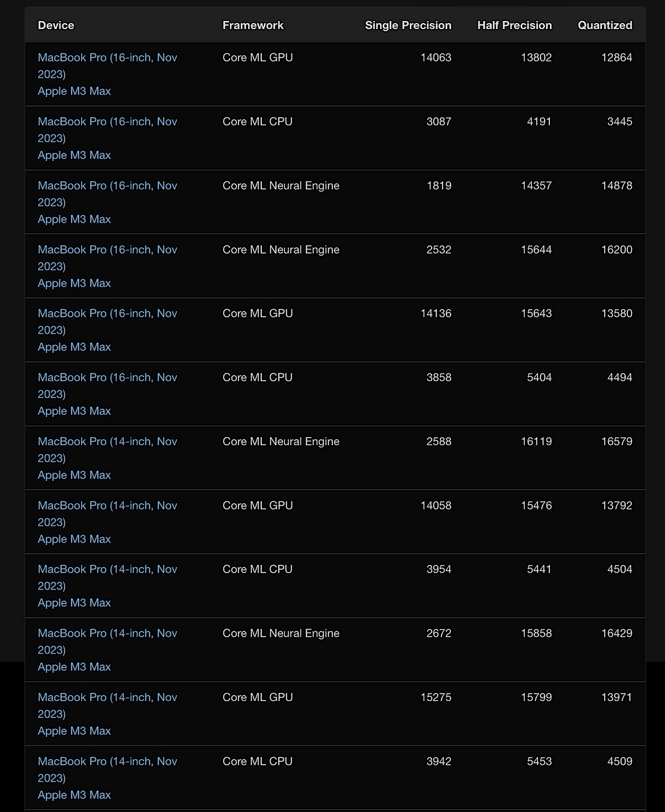Open MacBook Pro 16-inch link in 2532 row

(x=108, y=258)
